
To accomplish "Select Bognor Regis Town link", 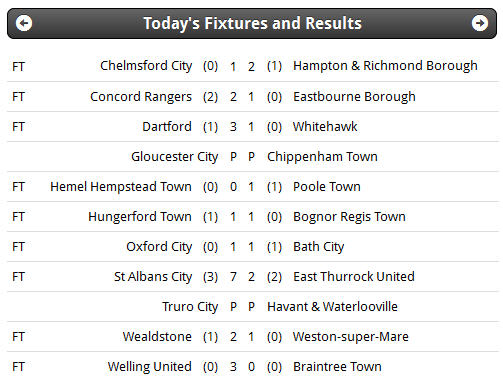I will [x=349, y=217].
